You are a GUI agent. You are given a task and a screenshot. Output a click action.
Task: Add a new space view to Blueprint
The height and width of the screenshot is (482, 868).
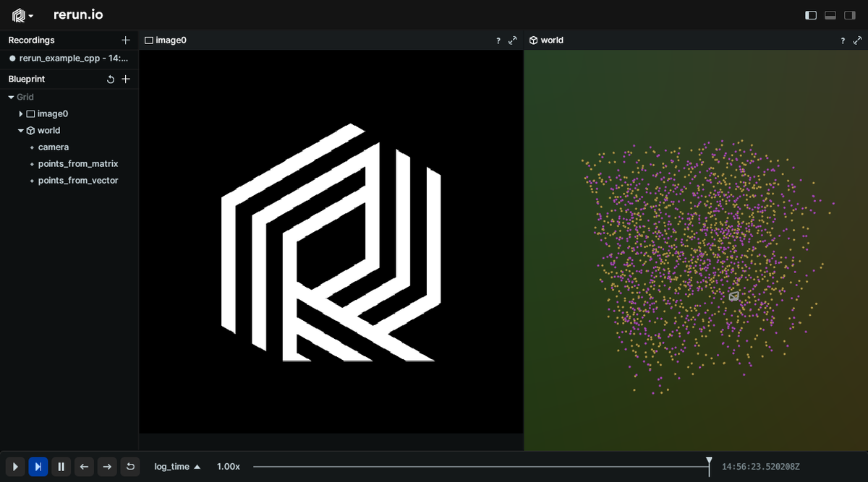pyautogui.click(x=126, y=79)
